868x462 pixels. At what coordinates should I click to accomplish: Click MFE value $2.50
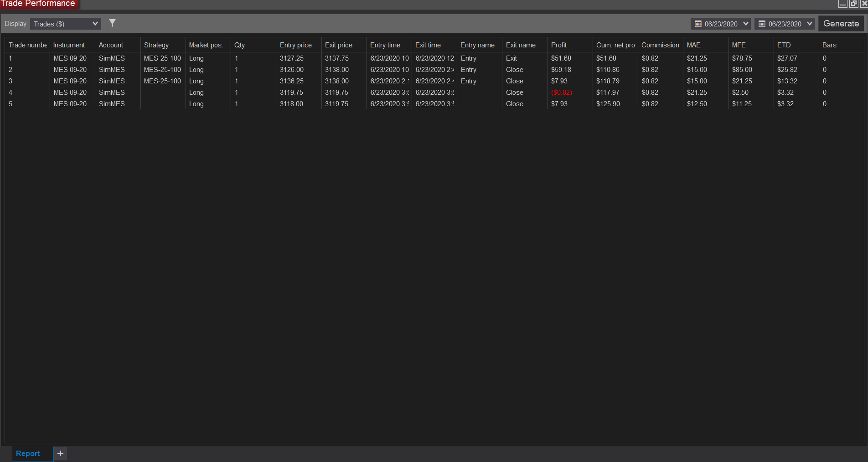[x=740, y=92]
